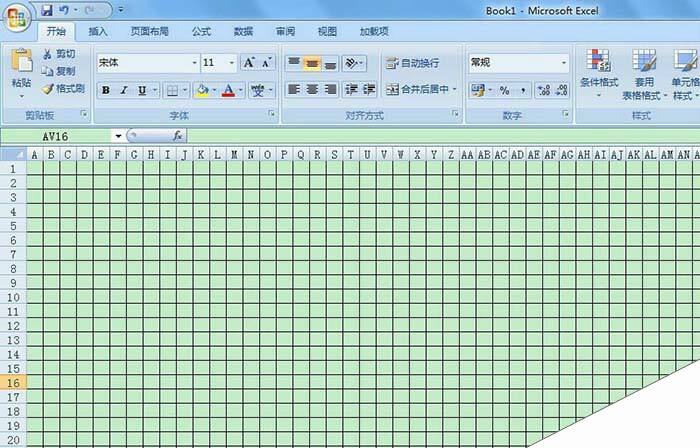Toggle italic formatting
700x448 pixels.
click(124, 90)
